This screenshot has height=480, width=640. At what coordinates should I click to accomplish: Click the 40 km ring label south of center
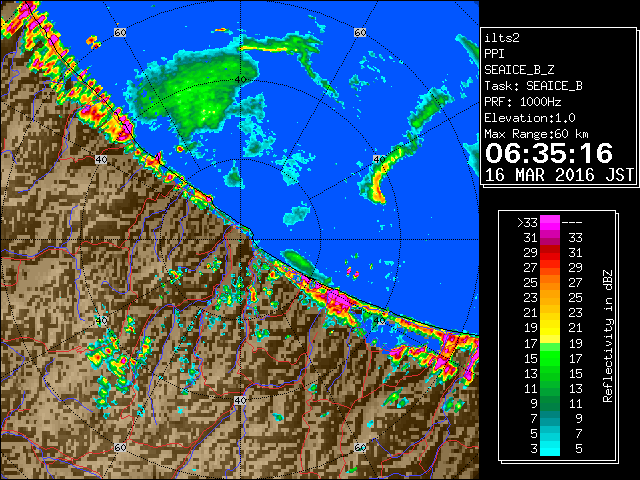(240, 400)
